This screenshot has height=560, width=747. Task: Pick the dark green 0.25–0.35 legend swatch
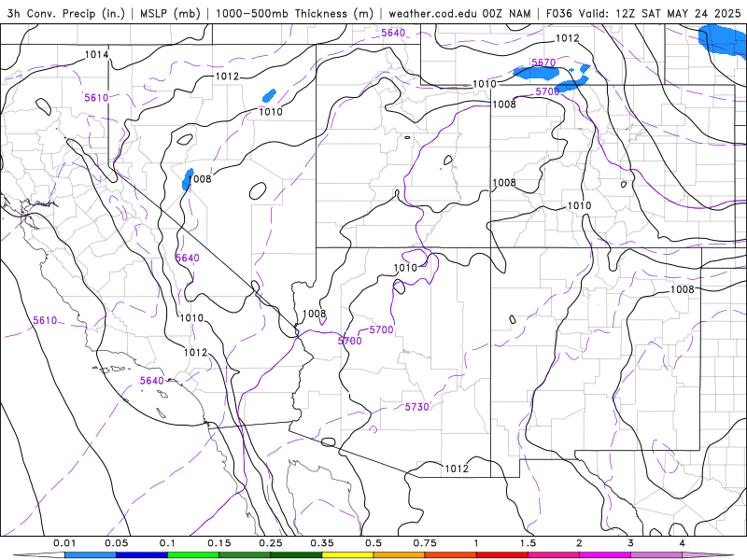click(296, 555)
